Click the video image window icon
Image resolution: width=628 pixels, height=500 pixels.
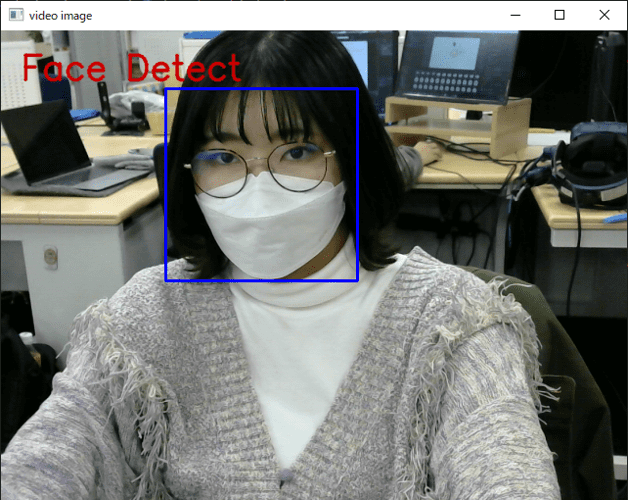click(16, 15)
